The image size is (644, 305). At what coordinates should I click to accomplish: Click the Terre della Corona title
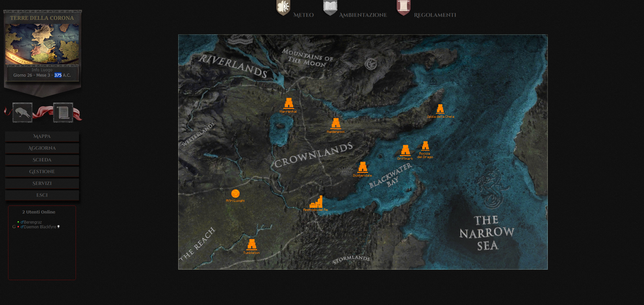(42, 18)
